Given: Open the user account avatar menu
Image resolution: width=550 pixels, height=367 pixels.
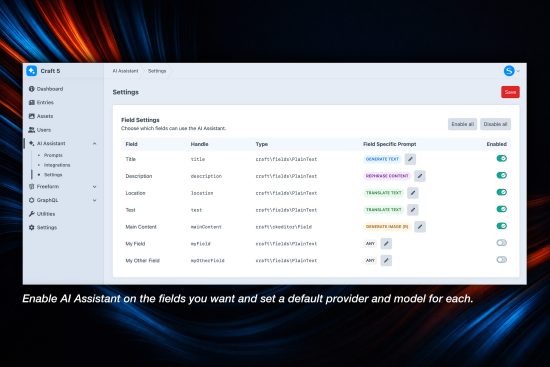Looking at the screenshot, I should 509,71.
